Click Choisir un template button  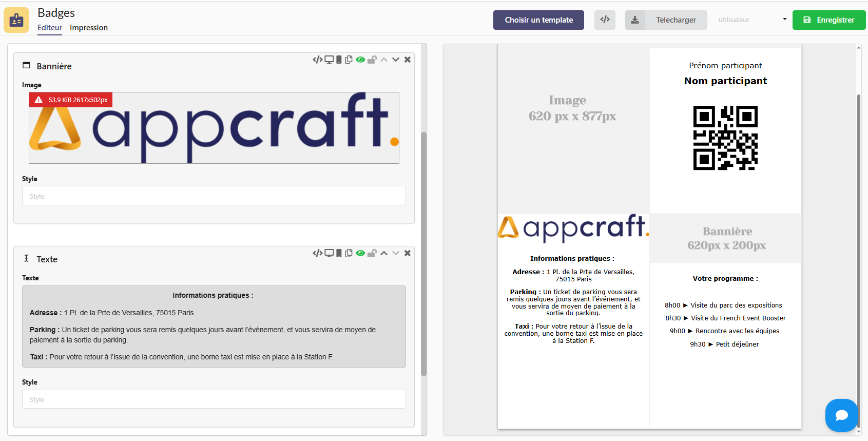pyautogui.click(x=538, y=20)
